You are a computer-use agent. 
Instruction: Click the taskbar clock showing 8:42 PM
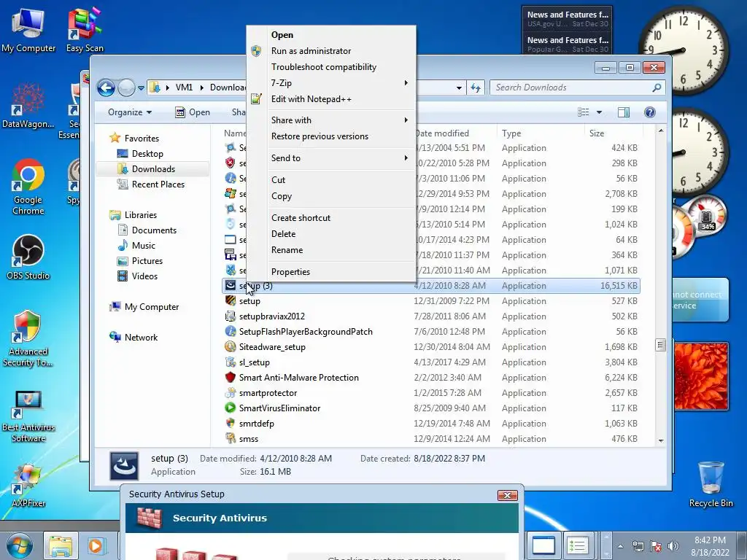(x=710, y=546)
